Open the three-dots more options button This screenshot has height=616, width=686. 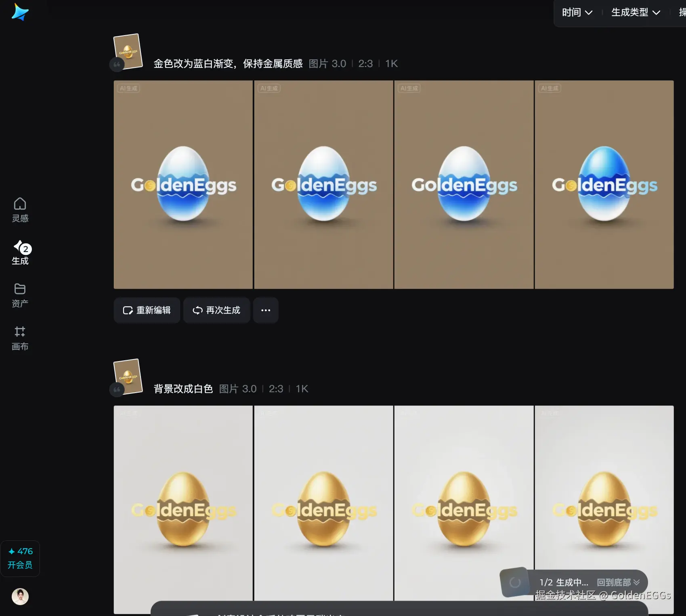coord(266,310)
